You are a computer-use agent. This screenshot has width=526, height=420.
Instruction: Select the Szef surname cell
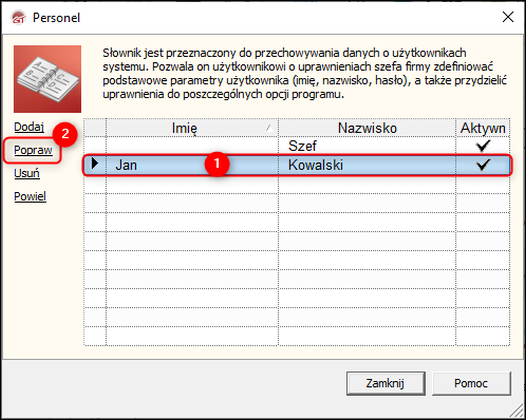367,146
